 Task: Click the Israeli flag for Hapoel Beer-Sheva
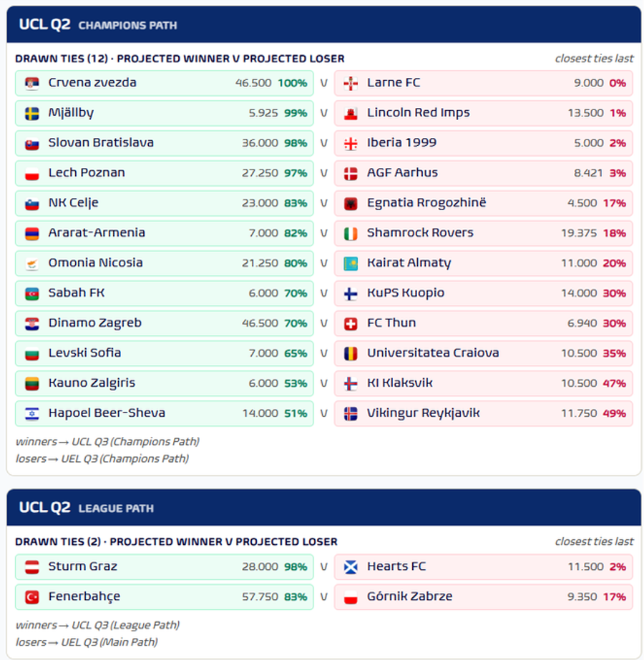pyautogui.click(x=32, y=414)
